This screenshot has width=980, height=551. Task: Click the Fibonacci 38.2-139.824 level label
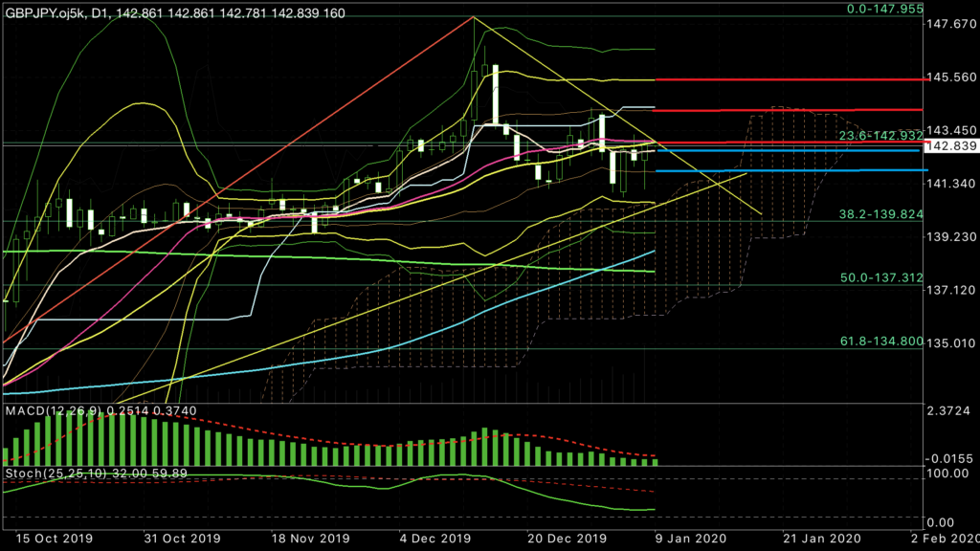[x=880, y=214]
